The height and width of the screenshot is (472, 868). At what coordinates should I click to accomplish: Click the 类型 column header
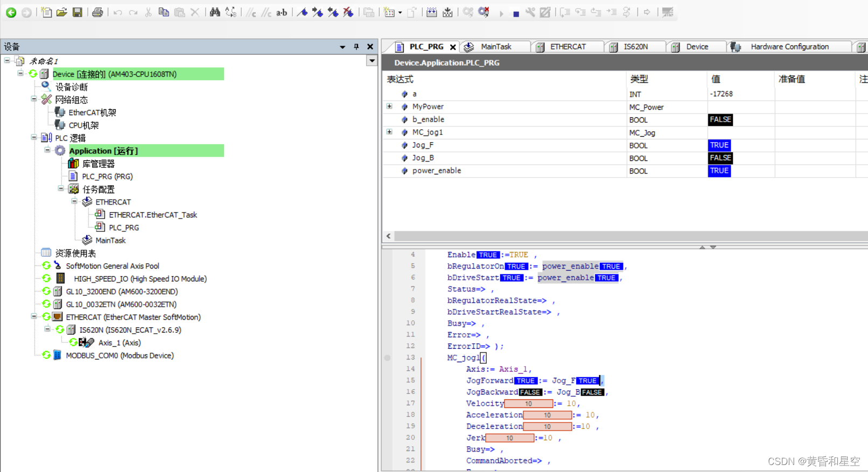pos(639,79)
